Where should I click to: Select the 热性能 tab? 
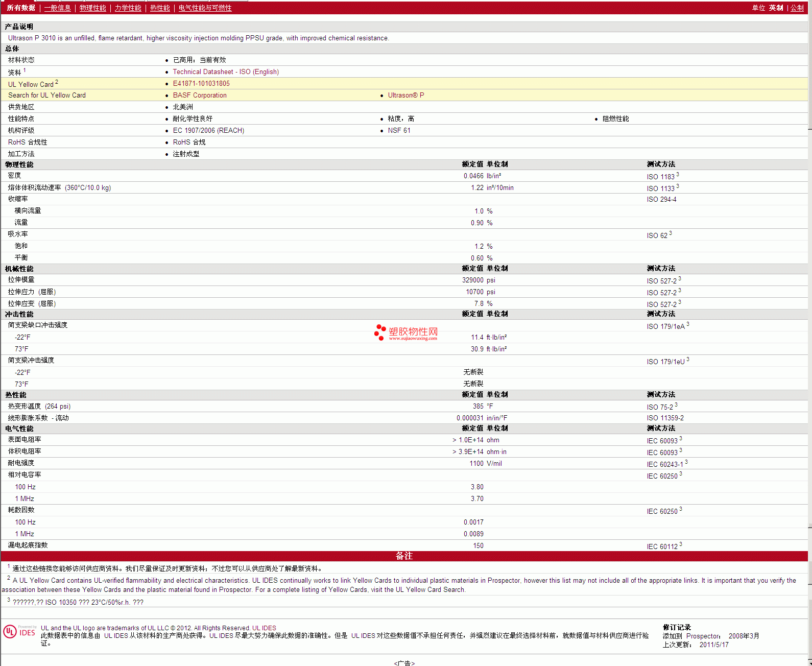tap(160, 8)
